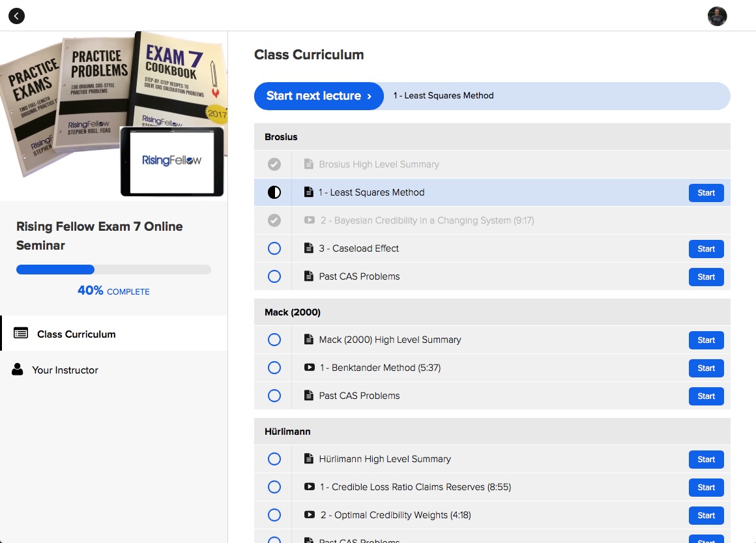Click document icon beside Mack (2000) High Level Summary
Viewport: 756px width, 543px height.
click(x=308, y=339)
